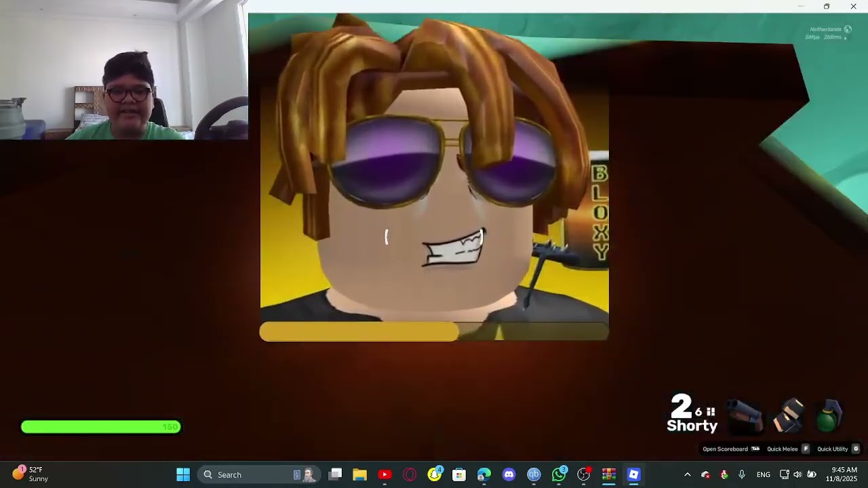
Task: Select the melee weapon slot icon
Action: pyautogui.click(x=789, y=415)
